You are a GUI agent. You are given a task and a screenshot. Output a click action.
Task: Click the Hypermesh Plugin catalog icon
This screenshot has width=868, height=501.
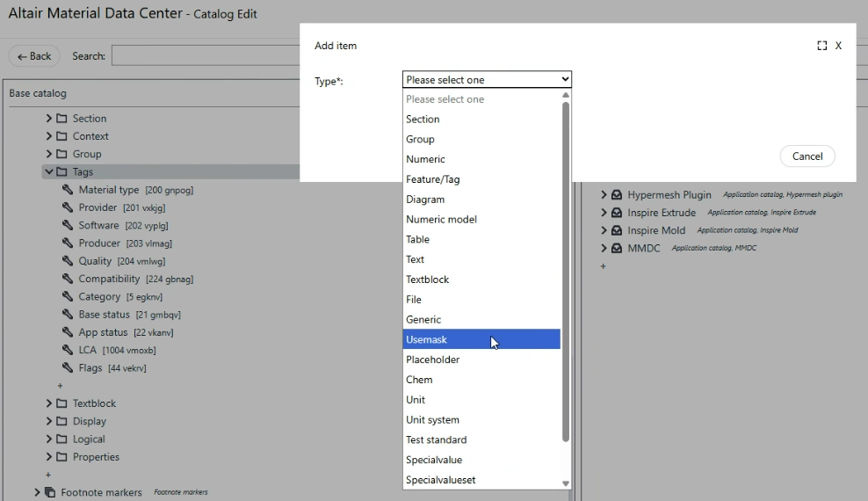[617, 194]
